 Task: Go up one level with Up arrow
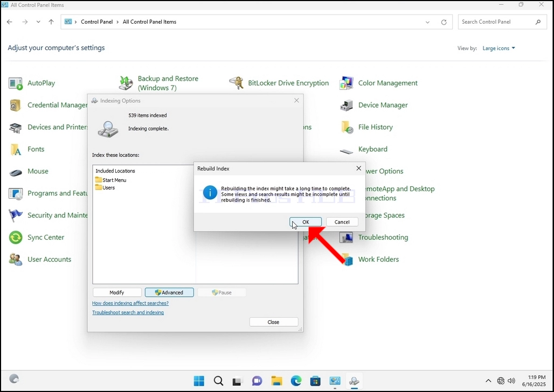(x=51, y=22)
